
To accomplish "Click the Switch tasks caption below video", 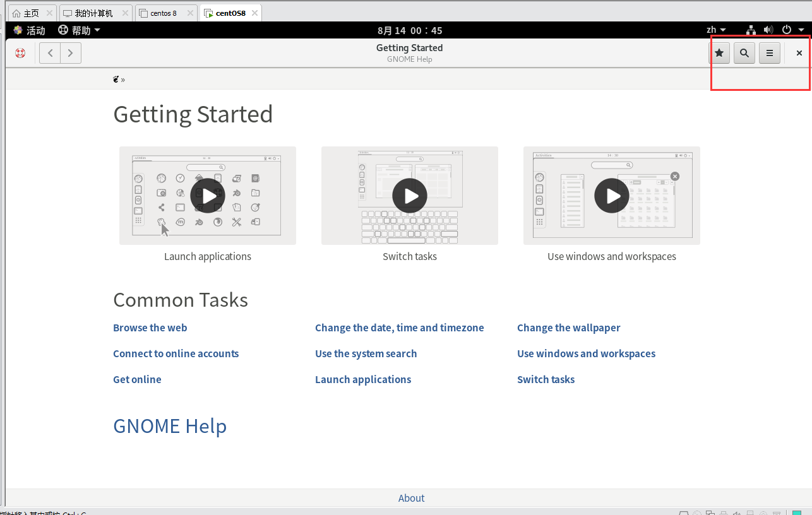I will (x=410, y=256).
